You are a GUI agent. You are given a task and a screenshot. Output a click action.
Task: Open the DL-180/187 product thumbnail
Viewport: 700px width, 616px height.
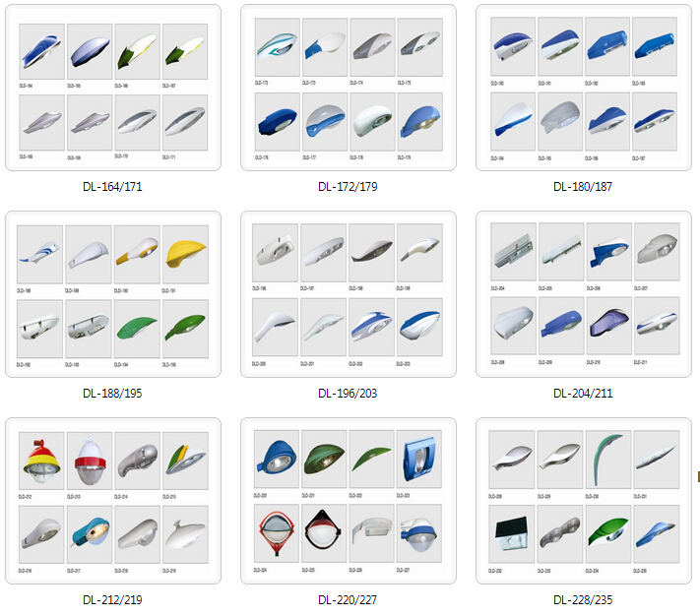click(584, 88)
